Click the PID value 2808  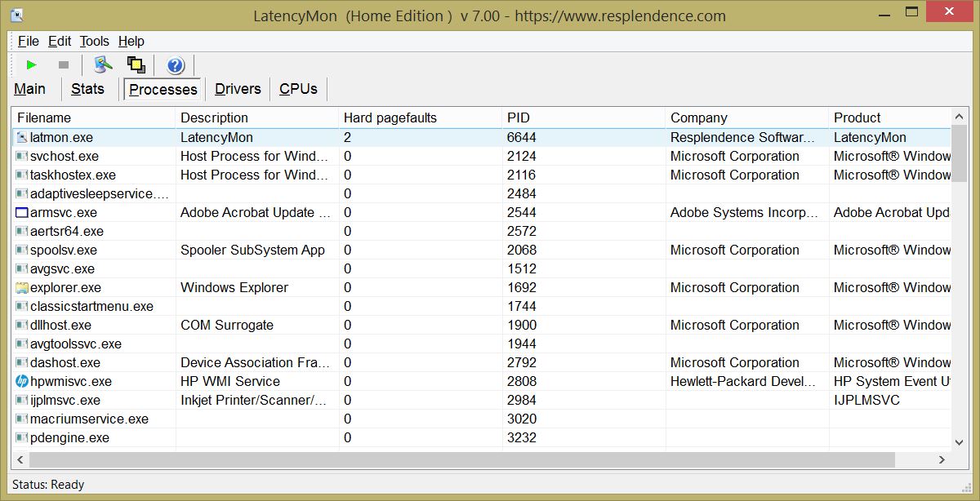tap(522, 382)
